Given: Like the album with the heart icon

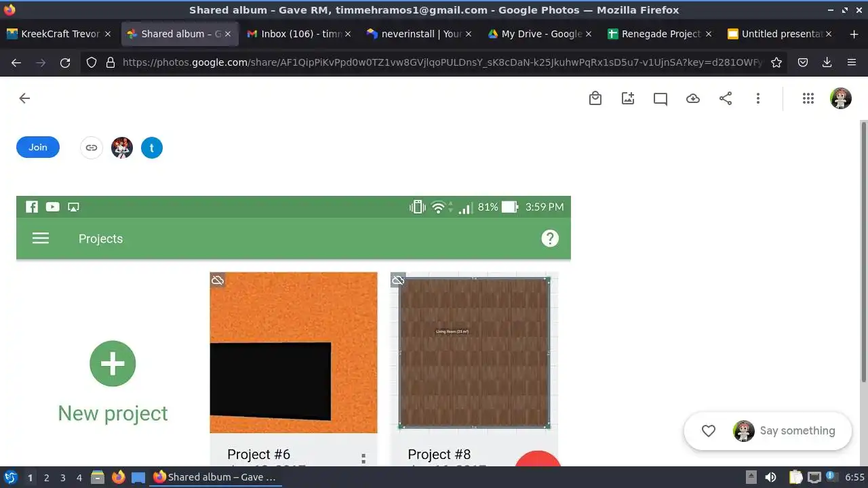Looking at the screenshot, I should pos(709,431).
